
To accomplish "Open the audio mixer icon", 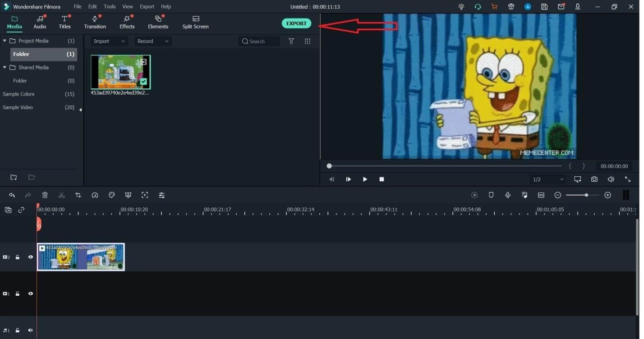I will (524, 195).
